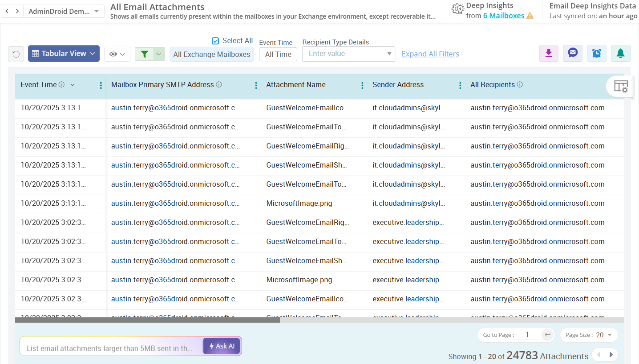Apply filters using the green funnel icon
This screenshot has height=364, width=639.
point(144,53)
